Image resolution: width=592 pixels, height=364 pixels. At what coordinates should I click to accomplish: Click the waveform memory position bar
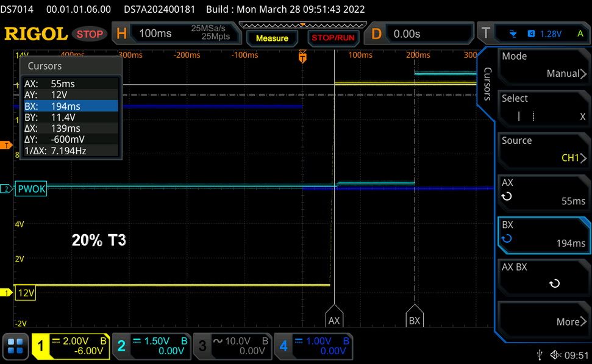302,25
